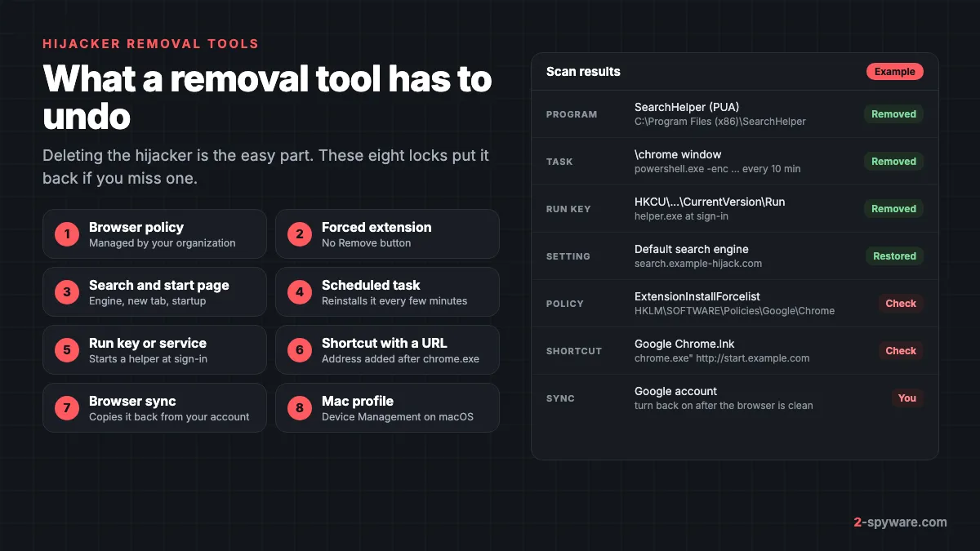Screen dimensions: 980x551
Task: Select the Mac profile card title
Action: pos(358,401)
